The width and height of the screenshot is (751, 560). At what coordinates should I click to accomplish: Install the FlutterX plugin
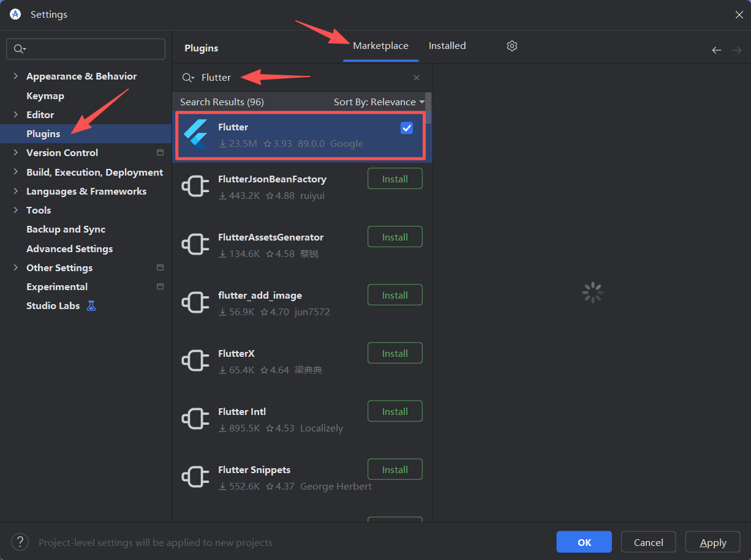pyautogui.click(x=395, y=353)
